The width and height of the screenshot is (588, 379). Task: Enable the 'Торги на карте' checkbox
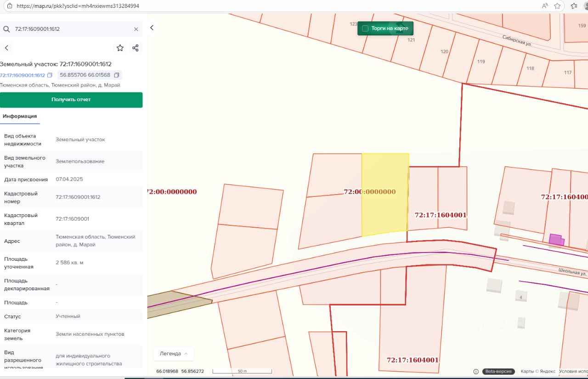pos(365,29)
